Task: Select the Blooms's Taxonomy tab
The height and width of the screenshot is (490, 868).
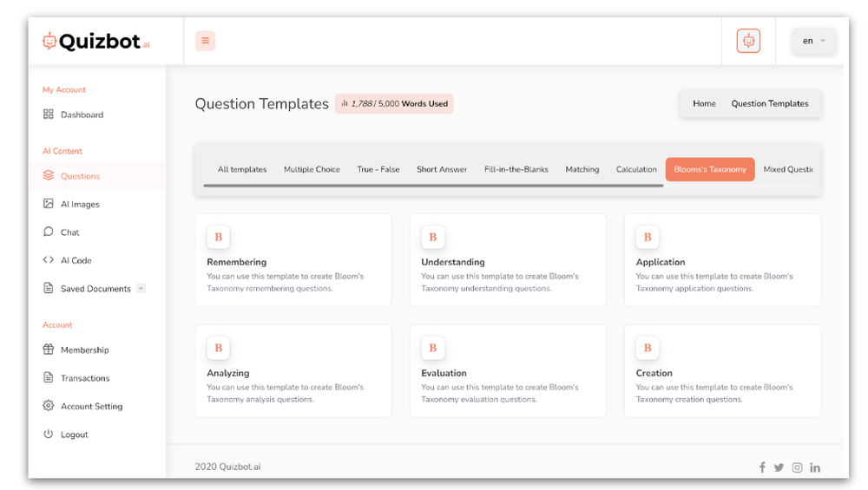Action: [710, 169]
